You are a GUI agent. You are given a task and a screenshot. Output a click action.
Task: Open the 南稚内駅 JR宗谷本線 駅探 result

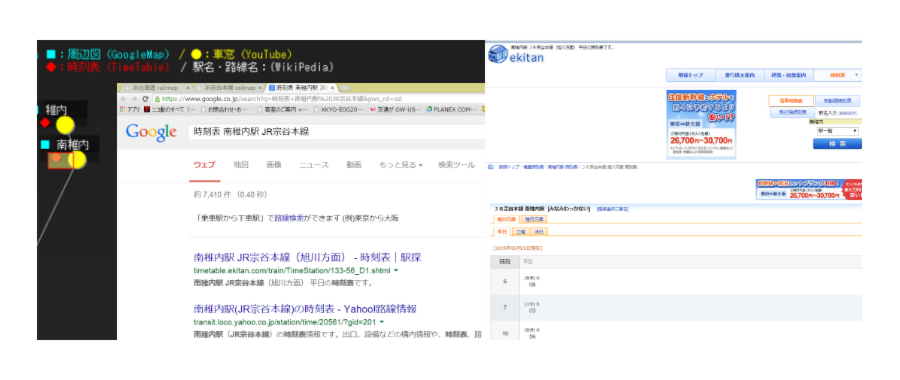[308, 257]
